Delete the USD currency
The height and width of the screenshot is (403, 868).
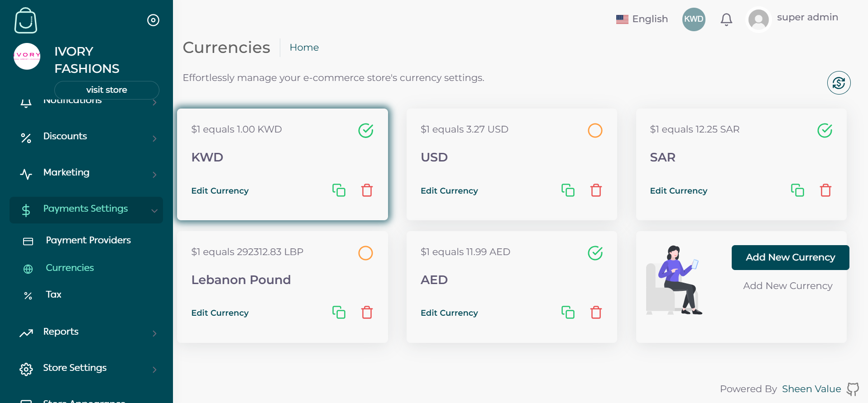tap(596, 190)
